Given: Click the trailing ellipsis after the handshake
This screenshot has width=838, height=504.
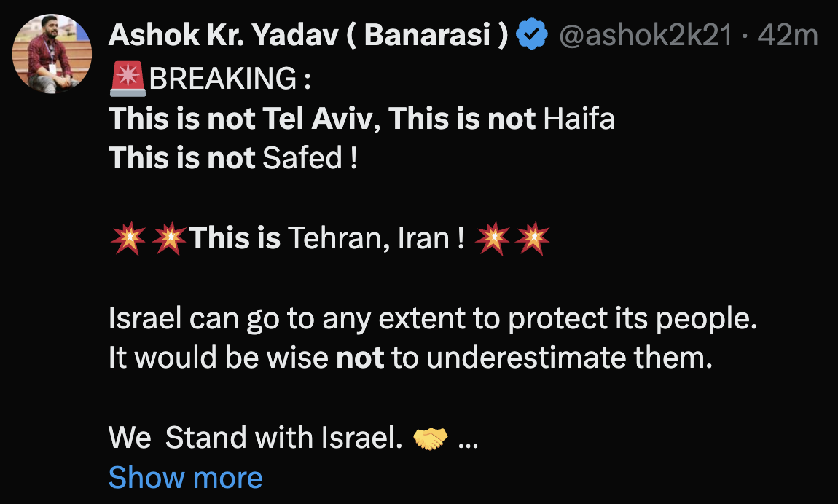Looking at the screenshot, I should click(467, 438).
